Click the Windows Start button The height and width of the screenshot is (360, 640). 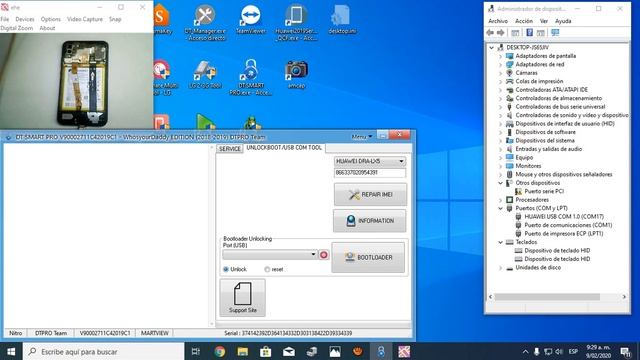click(11, 351)
